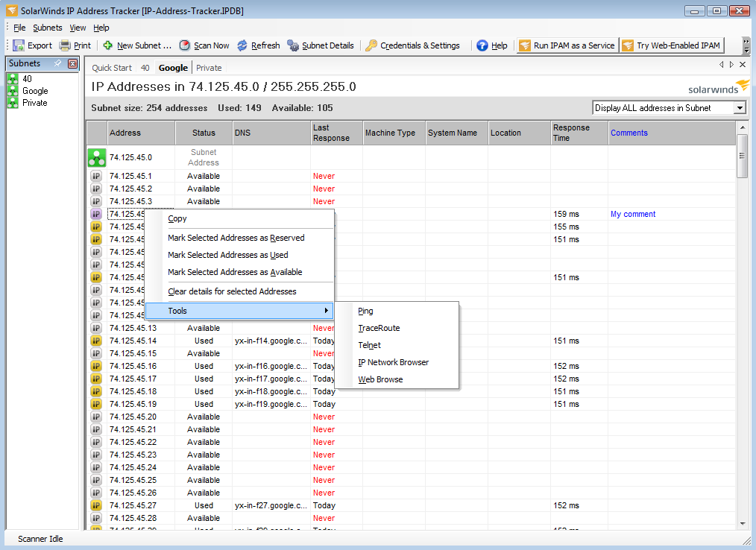Choose Mark Selected Addresses as Available
Viewport: 756px width, 550px height.
point(239,272)
